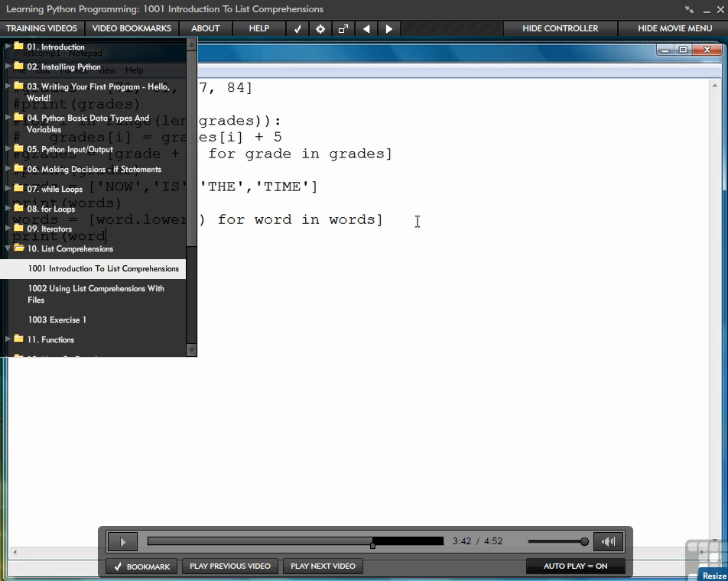Click the Resize grip in bottom corner
Viewport: 728px width, 581px height.
[713, 575]
